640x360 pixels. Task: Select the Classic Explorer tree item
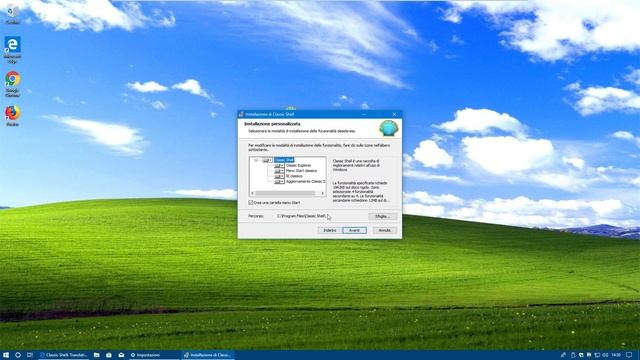tap(298, 166)
